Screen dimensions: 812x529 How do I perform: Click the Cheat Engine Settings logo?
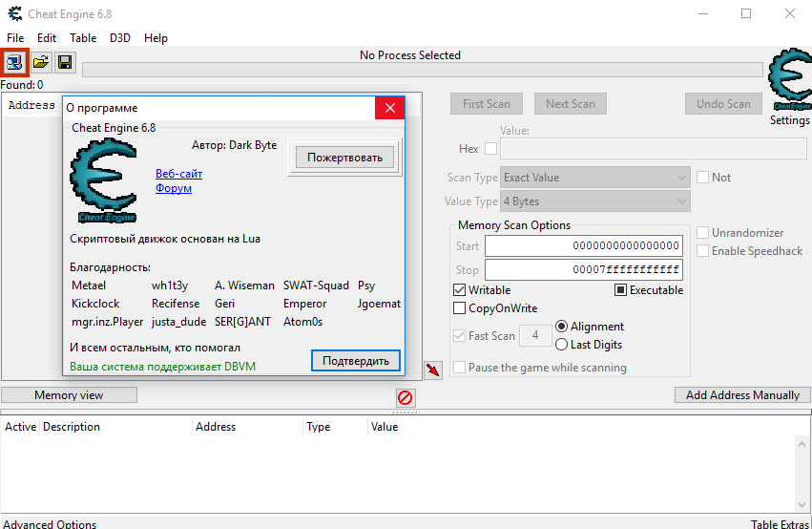789,82
